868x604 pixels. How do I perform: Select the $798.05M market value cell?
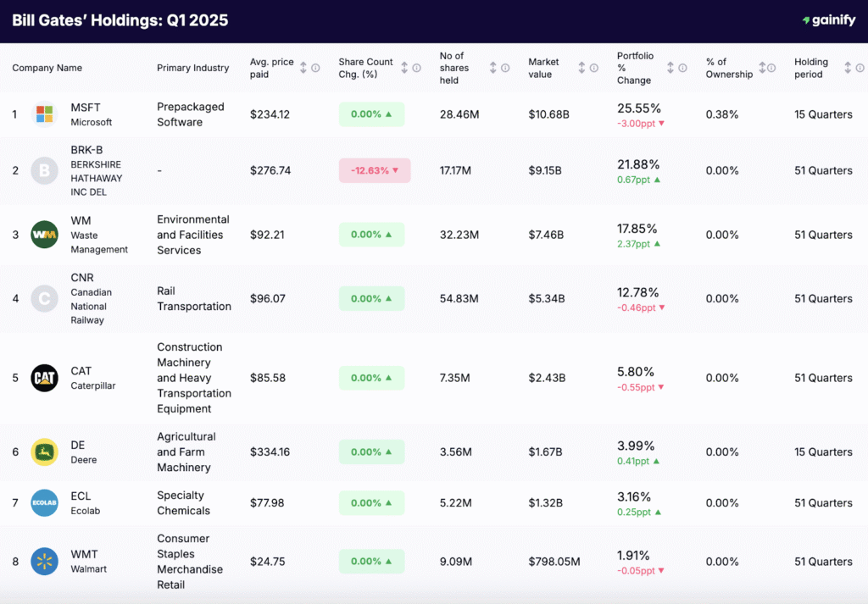pyautogui.click(x=554, y=562)
